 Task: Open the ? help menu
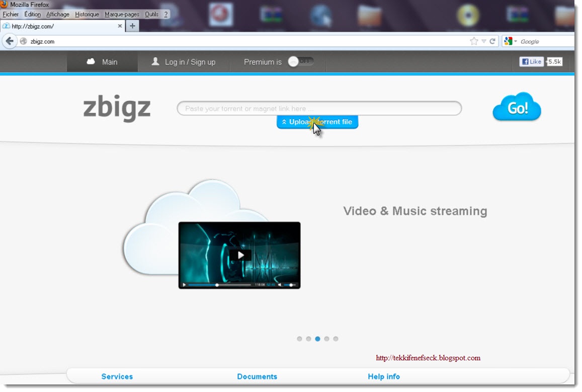[165, 14]
